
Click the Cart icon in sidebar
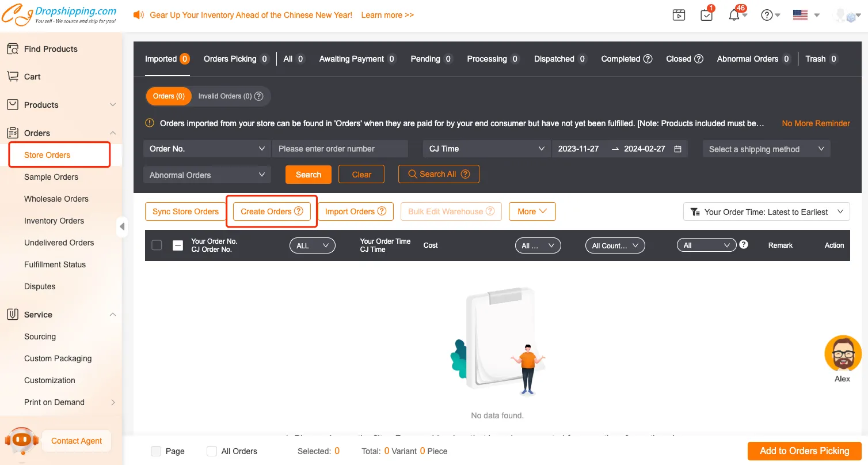pos(13,77)
